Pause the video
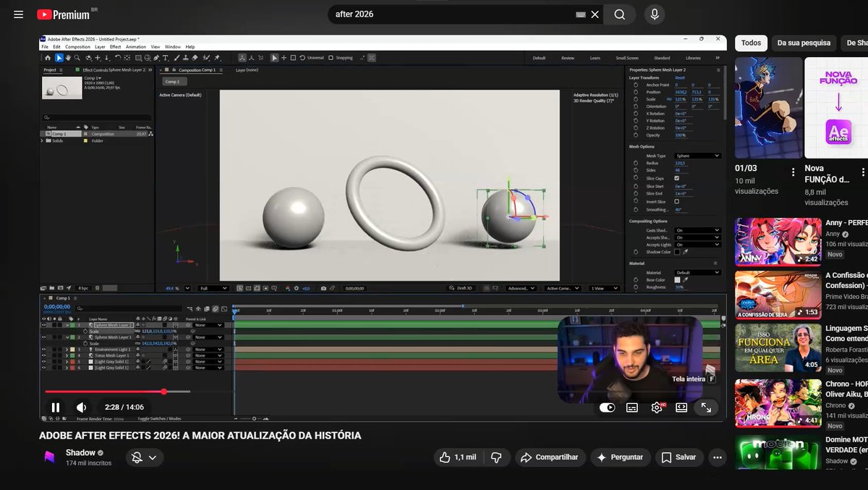 pos(56,407)
